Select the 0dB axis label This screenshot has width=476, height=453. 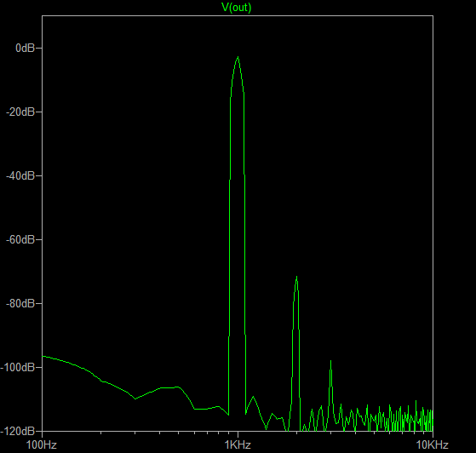click(26, 48)
